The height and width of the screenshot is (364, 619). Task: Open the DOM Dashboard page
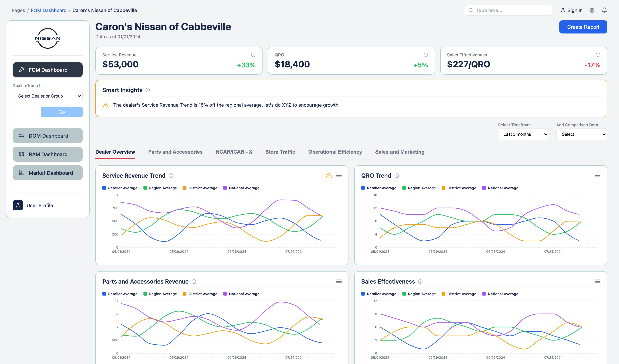coord(48,136)
